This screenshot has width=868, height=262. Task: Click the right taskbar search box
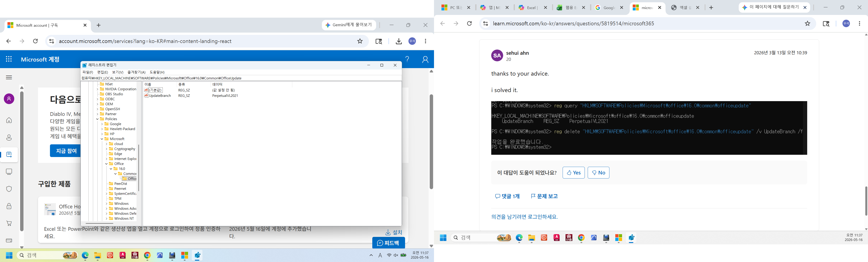click(481, 238)
